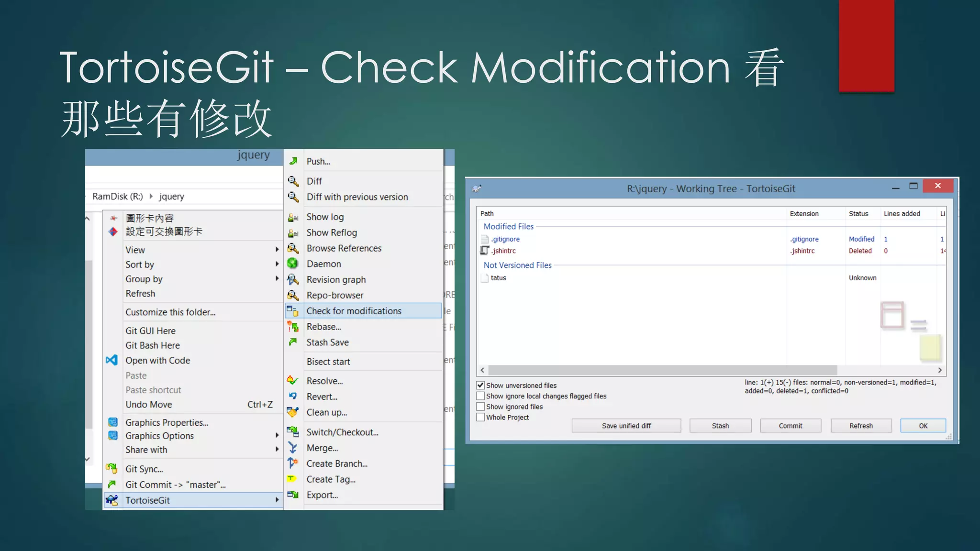Click the Create Branch icon

pyautogui.click(x=293, y=463)
